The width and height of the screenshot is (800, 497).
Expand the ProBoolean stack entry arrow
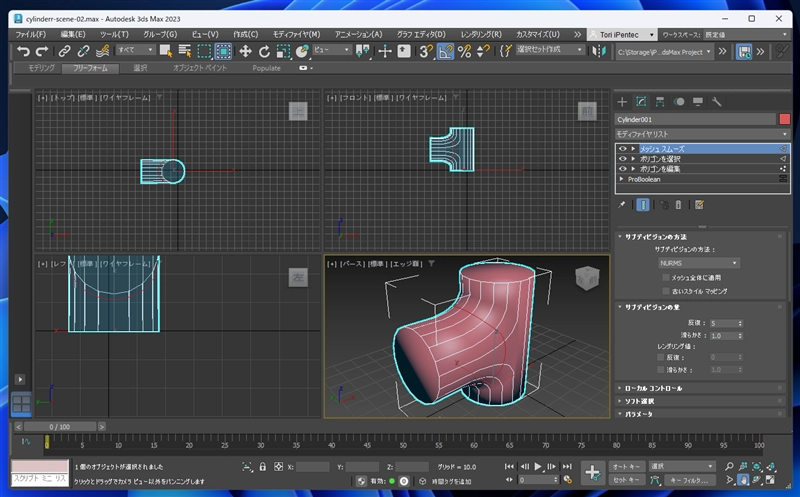[x=621, y=179]
